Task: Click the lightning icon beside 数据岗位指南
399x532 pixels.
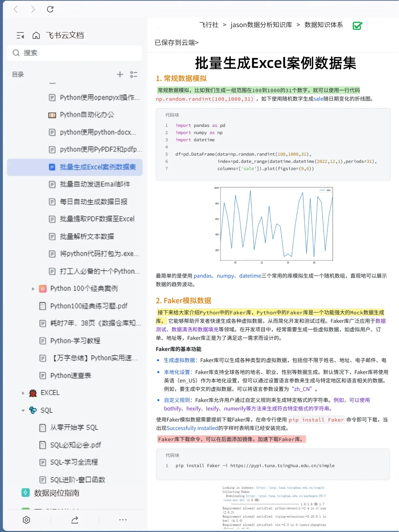Action: tap(25, 493)
